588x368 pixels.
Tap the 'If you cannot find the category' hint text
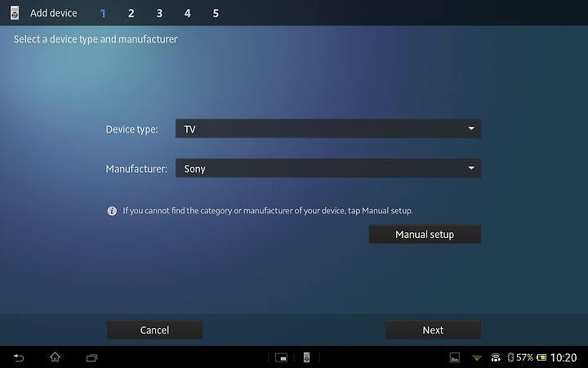[268, 211]
